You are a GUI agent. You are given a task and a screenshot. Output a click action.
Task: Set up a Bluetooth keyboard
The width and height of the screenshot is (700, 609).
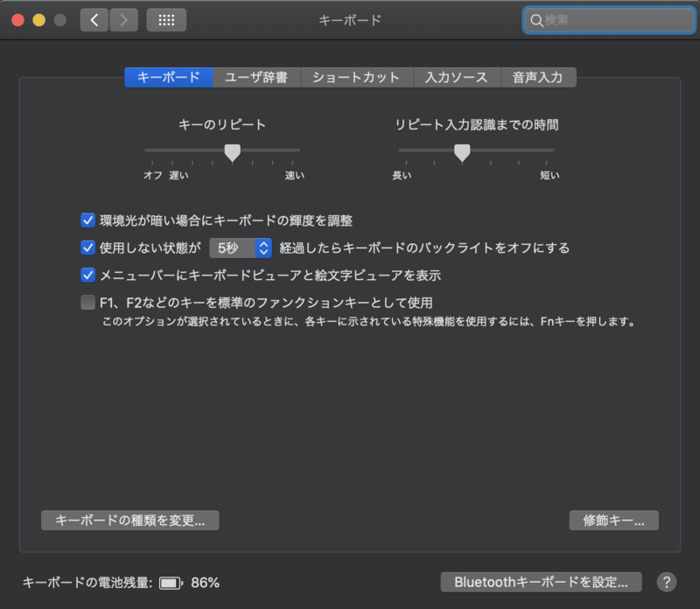click(540, 581)
